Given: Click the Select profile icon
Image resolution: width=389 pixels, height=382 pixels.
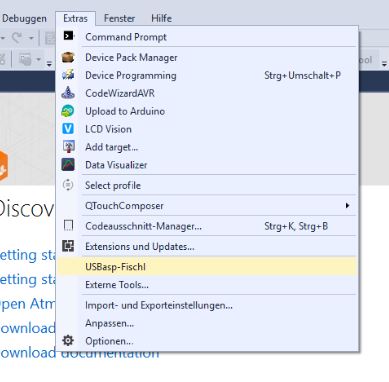Looking at the screenshot, I should pos(68,185).
